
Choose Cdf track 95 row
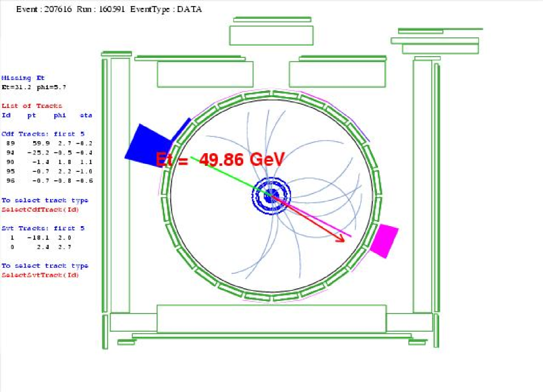click(x=47, y=171)
